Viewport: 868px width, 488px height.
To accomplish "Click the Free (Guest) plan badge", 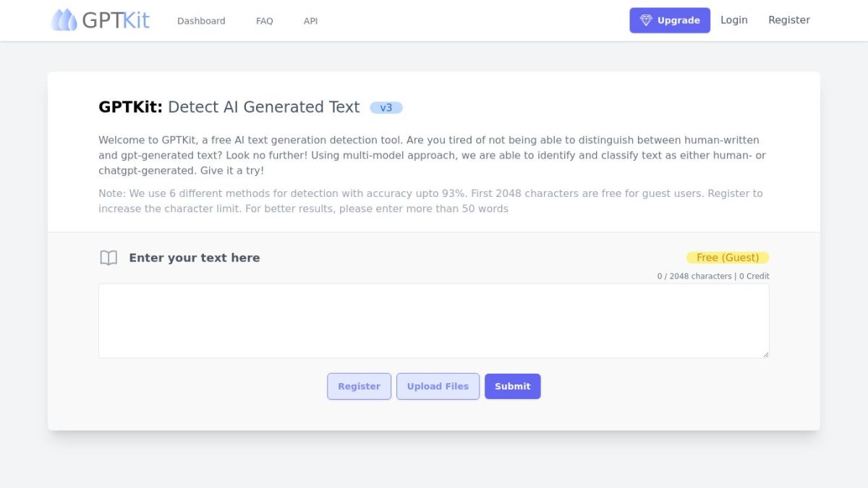I will [x=727, y=258].
